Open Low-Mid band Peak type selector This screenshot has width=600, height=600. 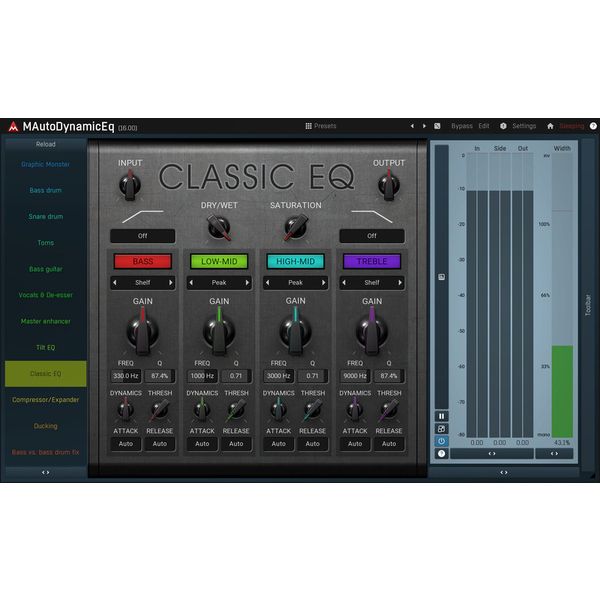219,283
